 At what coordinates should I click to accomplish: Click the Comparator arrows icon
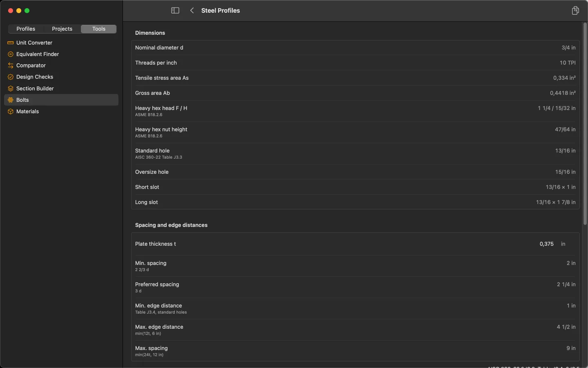click(11, 65)
